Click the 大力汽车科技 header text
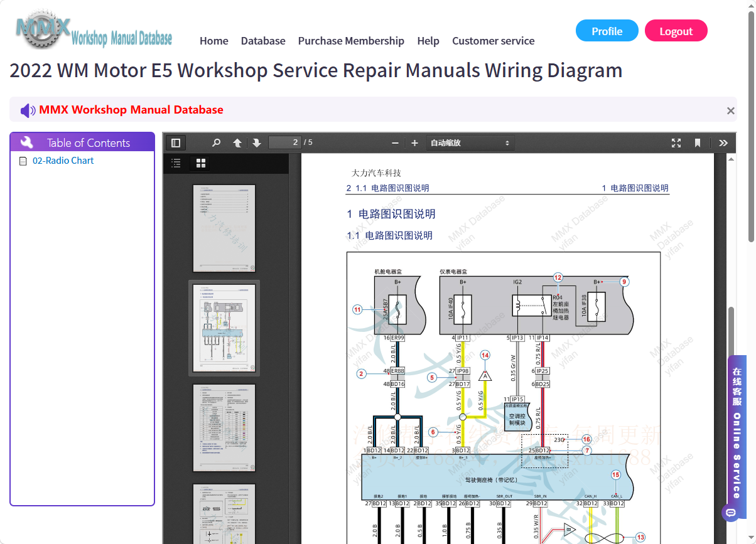The height and width of the screenshot is (544, 756). click(x=376, y=173)
